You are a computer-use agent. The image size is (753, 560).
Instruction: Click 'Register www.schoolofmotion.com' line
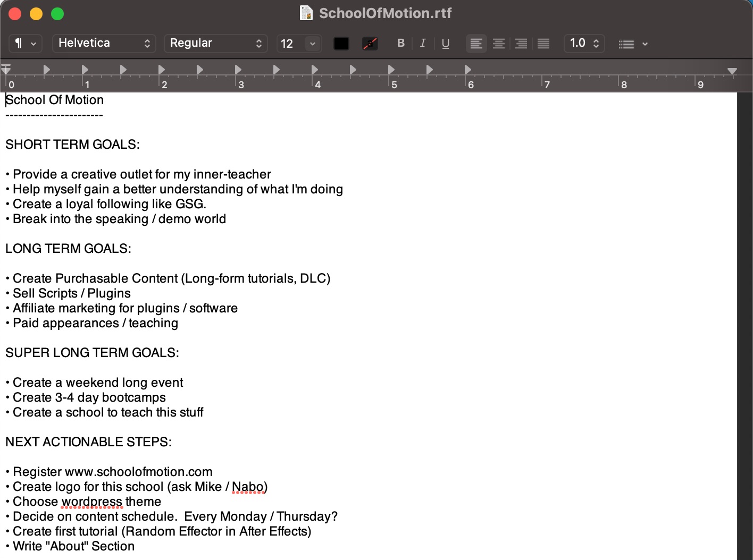tap(109, 472)
